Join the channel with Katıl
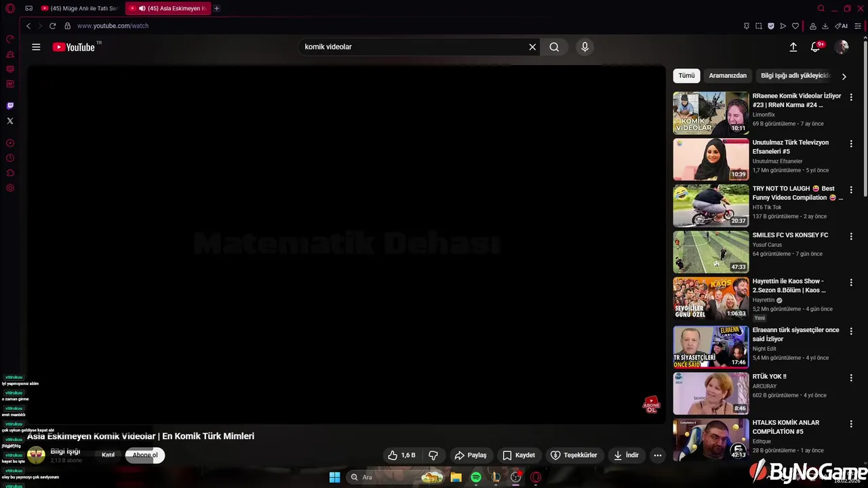Screen dimensions: 868x488 pyautogui.click(x=108, y=455)
